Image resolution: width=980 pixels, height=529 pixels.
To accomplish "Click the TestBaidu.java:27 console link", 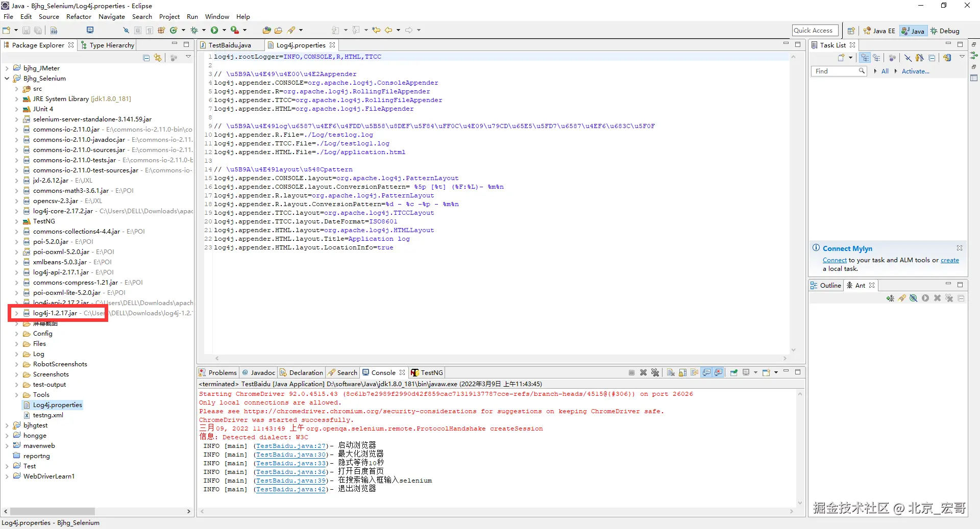I will [x=291, y=446].
